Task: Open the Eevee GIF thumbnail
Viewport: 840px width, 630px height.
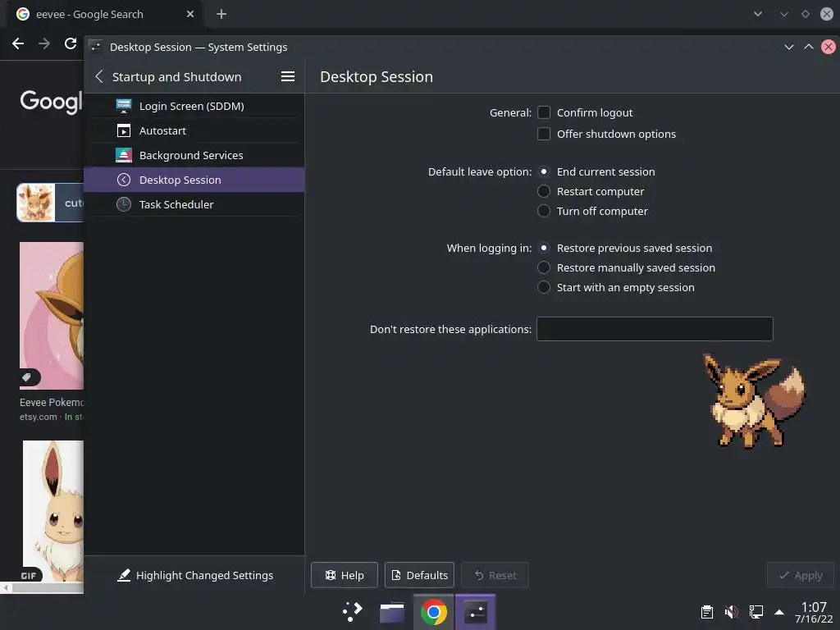Action: tap(53, 510)
